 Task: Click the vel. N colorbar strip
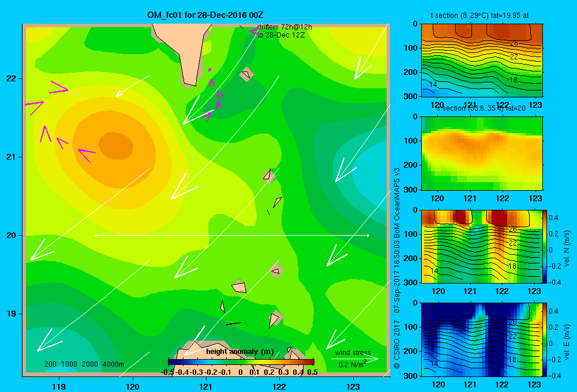click(545, 246)
